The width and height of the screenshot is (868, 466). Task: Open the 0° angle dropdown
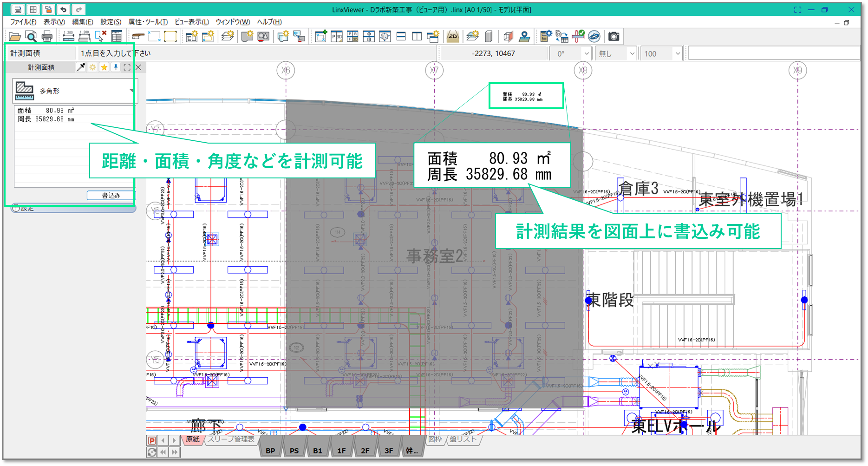(x=586, y=54)
